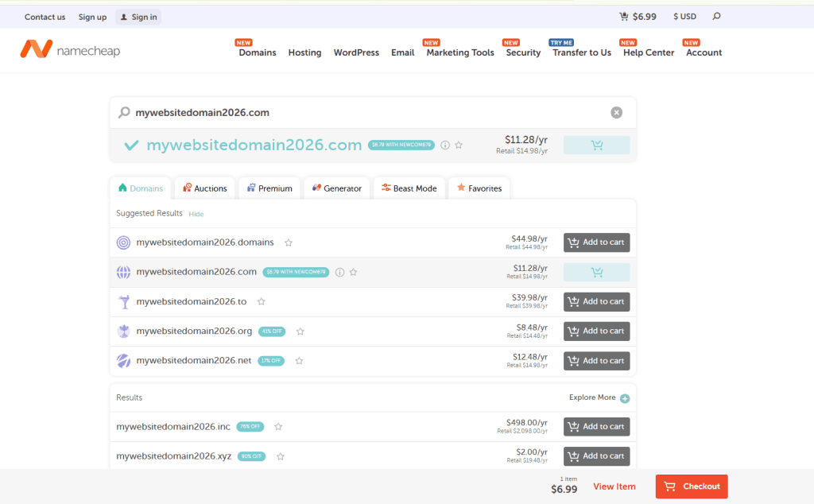The image size is (814, 504).
Task: Star mywebsitedomain2026.net as a favorite
Action: [299, 361]
